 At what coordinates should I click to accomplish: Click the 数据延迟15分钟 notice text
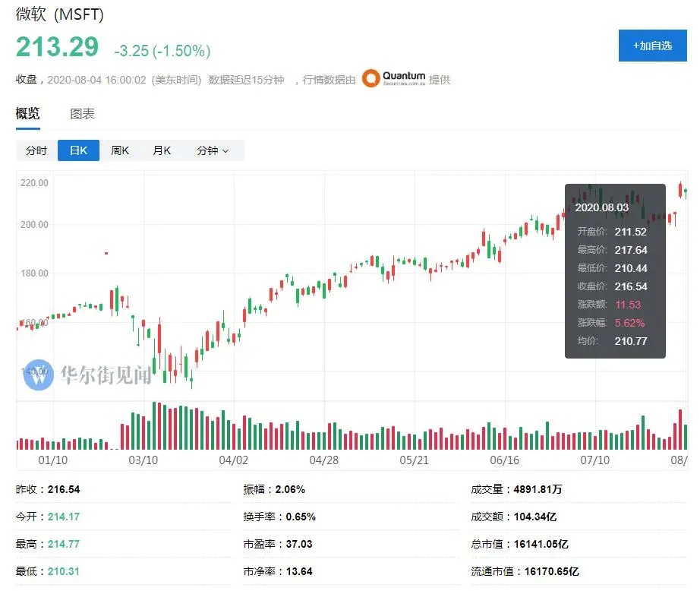(246, 80)
